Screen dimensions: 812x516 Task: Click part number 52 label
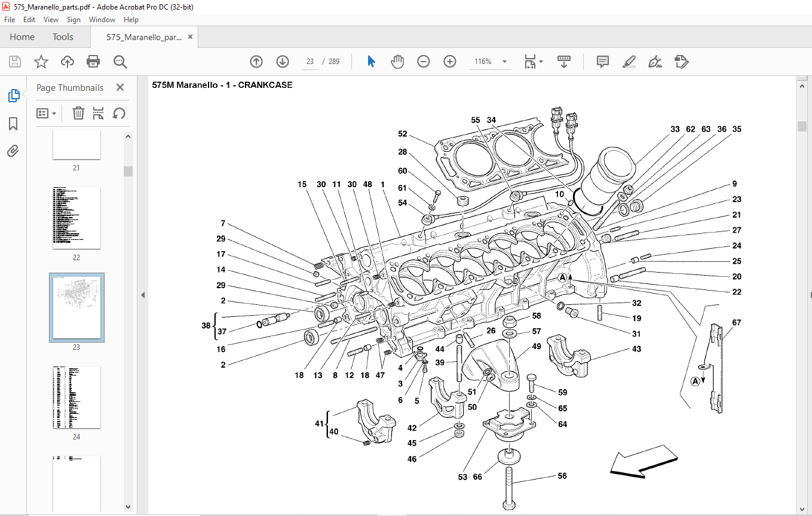(x=403, y=134)
